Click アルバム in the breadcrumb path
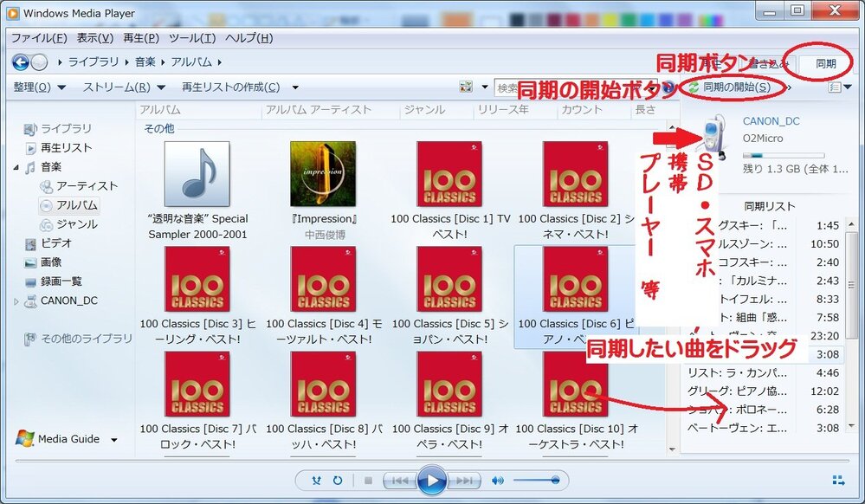865x504 pixels. tap(191, 62)
